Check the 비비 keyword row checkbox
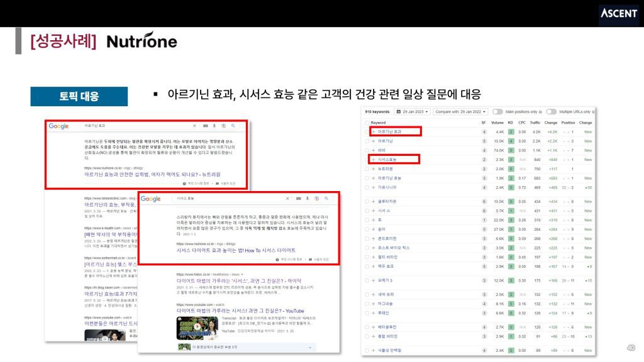 tap(367, 150)
